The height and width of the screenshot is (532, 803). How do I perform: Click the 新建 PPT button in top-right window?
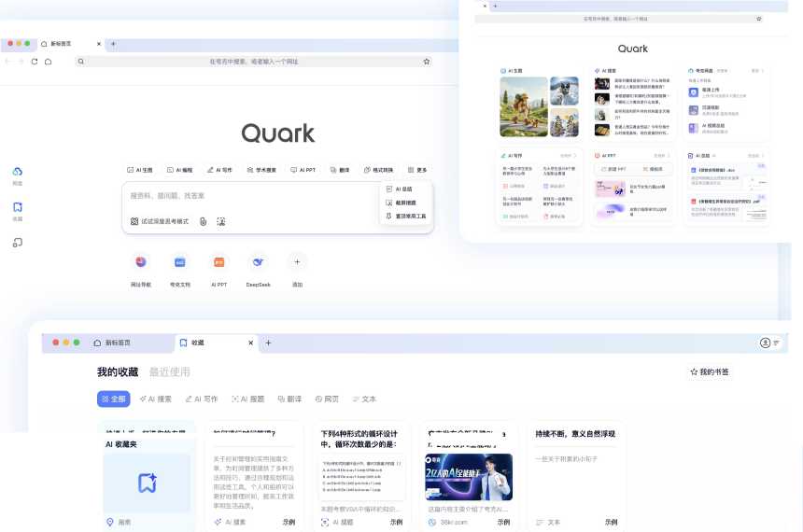[x=613, y=169]
